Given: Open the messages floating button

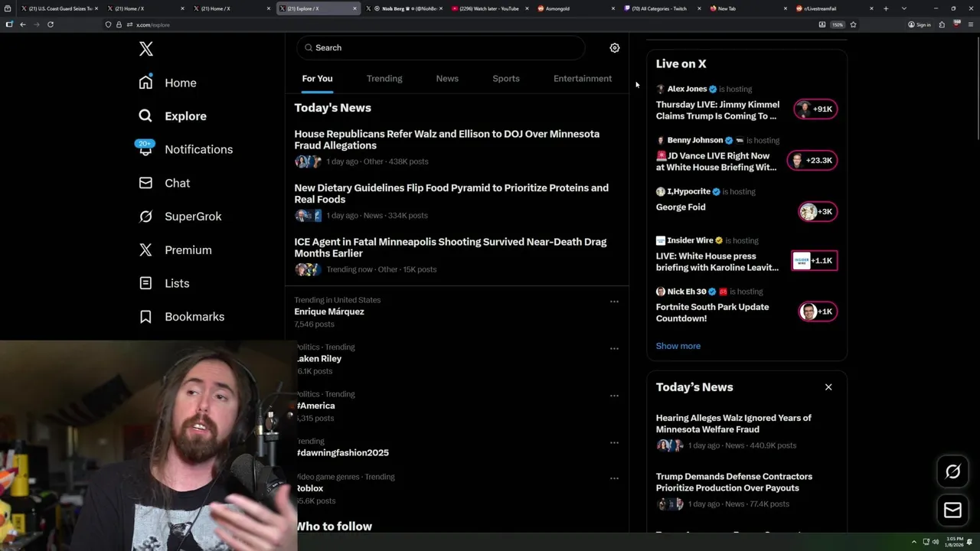Looking at the screenshot, I should [952, 510].
